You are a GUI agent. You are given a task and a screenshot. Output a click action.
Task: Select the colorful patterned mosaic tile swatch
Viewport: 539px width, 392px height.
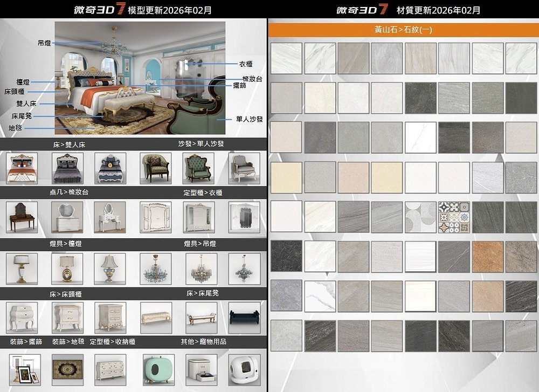coord(454,217)
